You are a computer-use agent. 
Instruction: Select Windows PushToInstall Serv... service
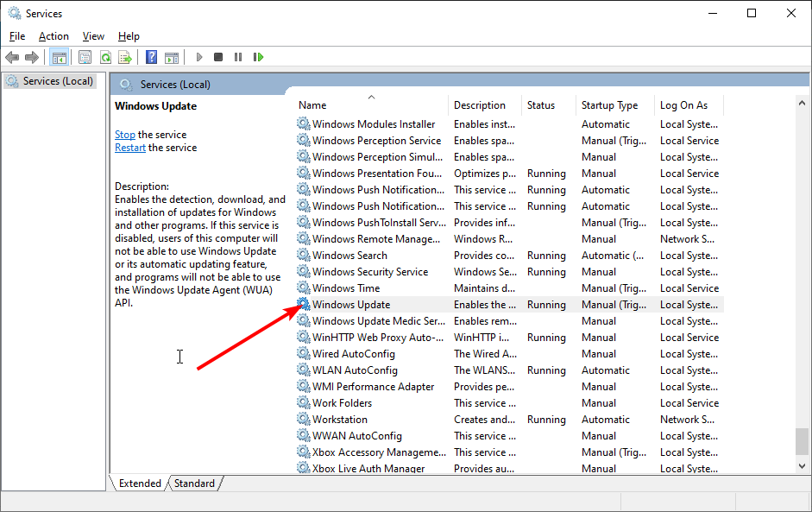coord(509,222)
